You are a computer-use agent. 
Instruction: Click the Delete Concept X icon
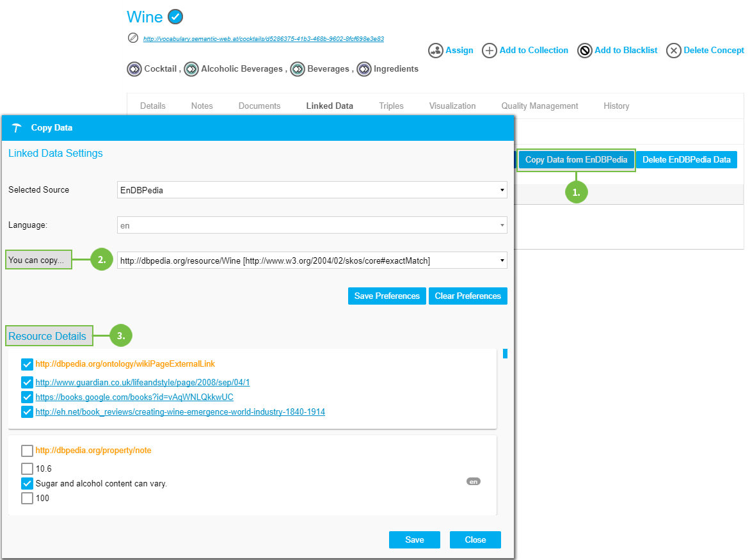click(673, 51)
